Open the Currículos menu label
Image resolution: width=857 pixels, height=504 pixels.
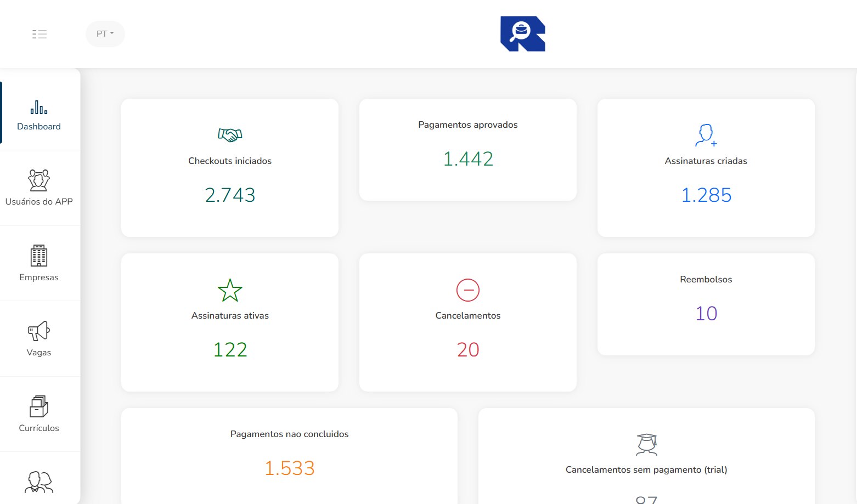pos(39,428)
